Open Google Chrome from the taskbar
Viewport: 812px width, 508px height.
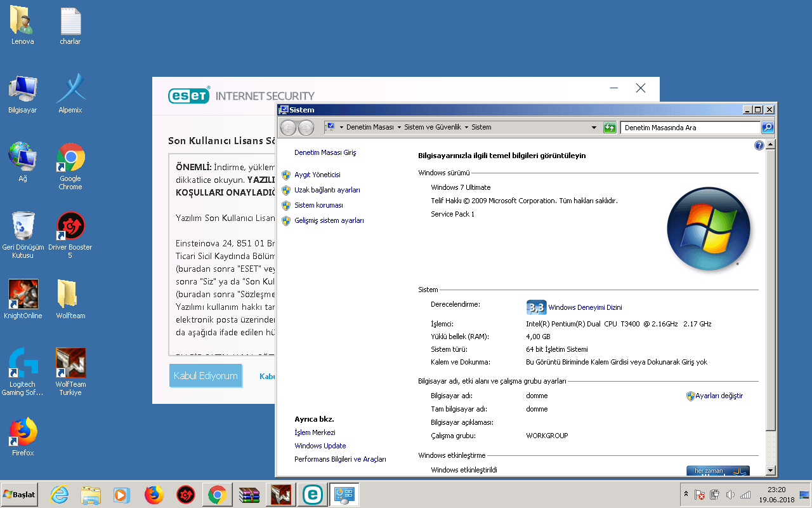(x=217, y=494)
